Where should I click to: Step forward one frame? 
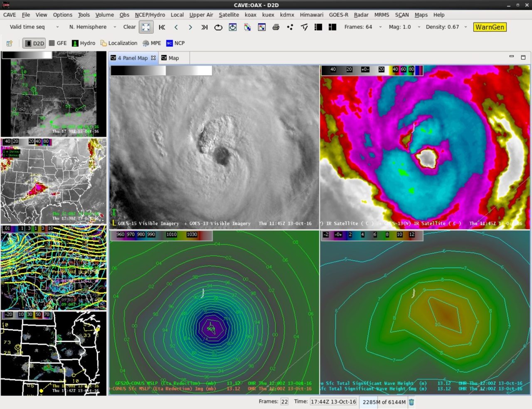click(190, 27)
